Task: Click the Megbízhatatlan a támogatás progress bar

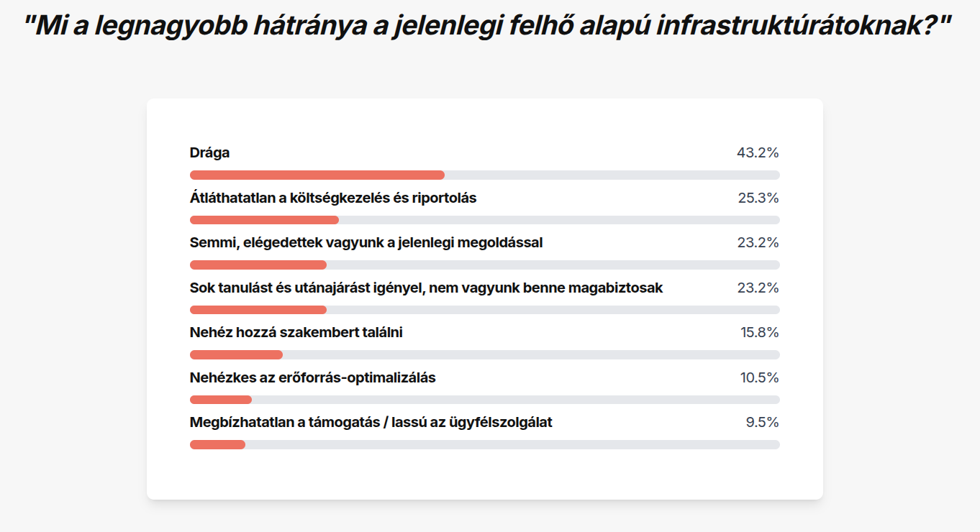Action: point(484,444)
